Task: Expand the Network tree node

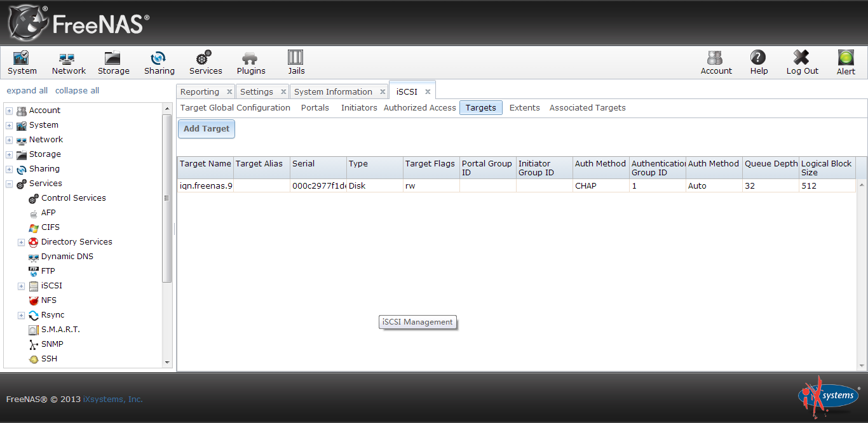Action: coord(9,140)
